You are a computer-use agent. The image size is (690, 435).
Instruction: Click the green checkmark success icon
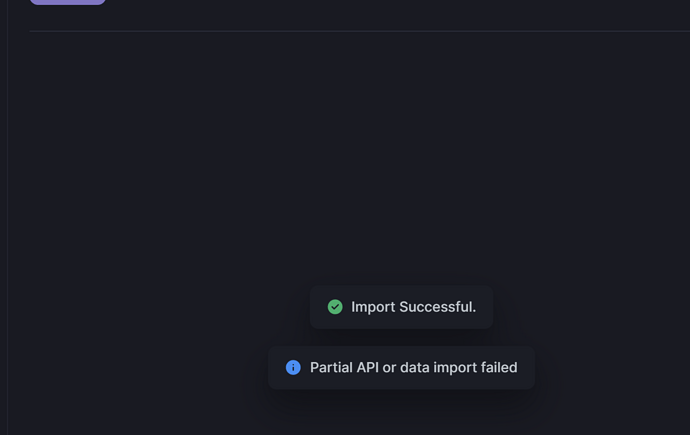coord(335,307)
